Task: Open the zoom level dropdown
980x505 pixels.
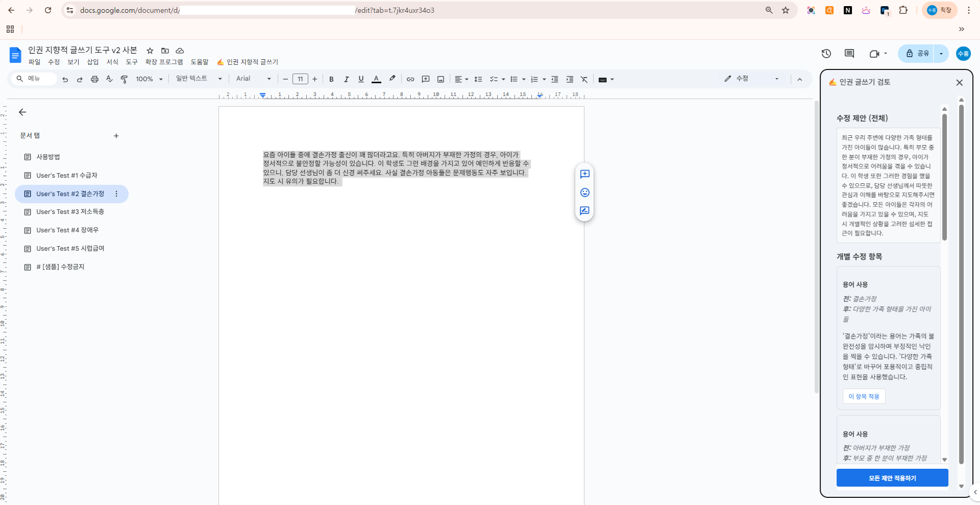Action: 149,79
